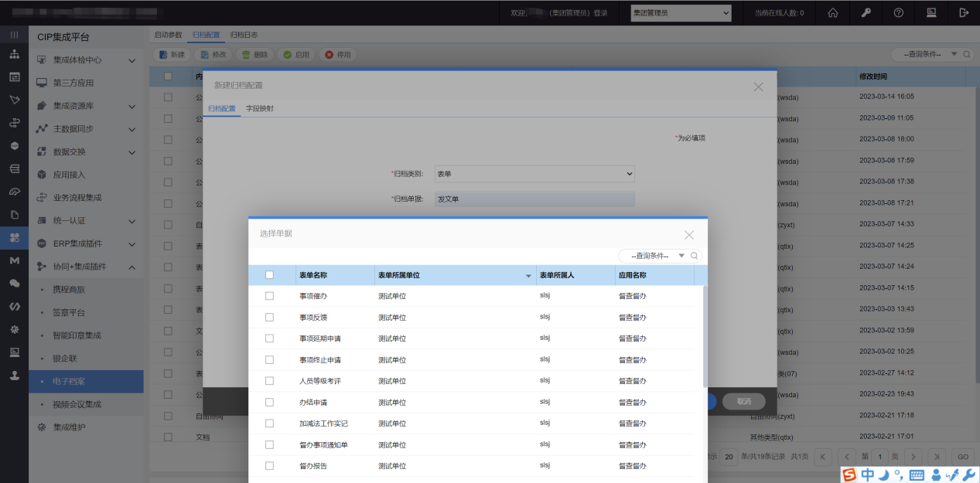Screen dimensions: 980x483
Task: Toggle select-all checkbox in 表单名称 header
Action: (x=269, y=275)
